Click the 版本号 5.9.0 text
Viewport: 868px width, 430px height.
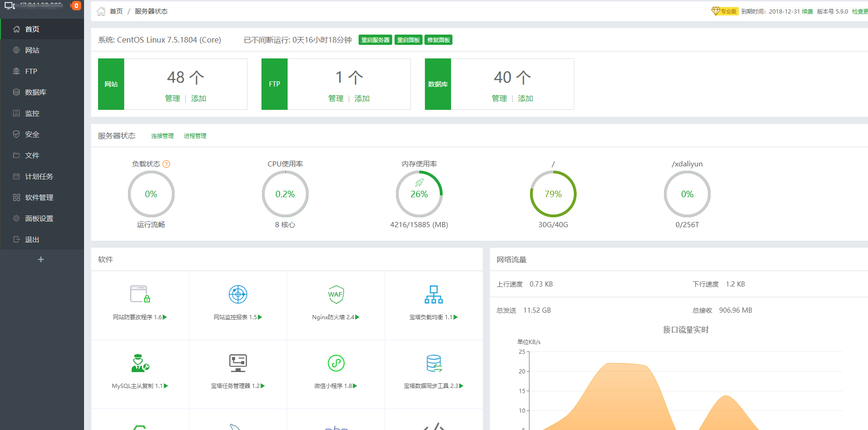[833, 11]
